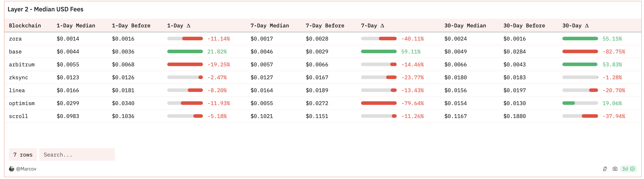
Task: Click zora's 1-Day change bar
Action: (185, 39)
